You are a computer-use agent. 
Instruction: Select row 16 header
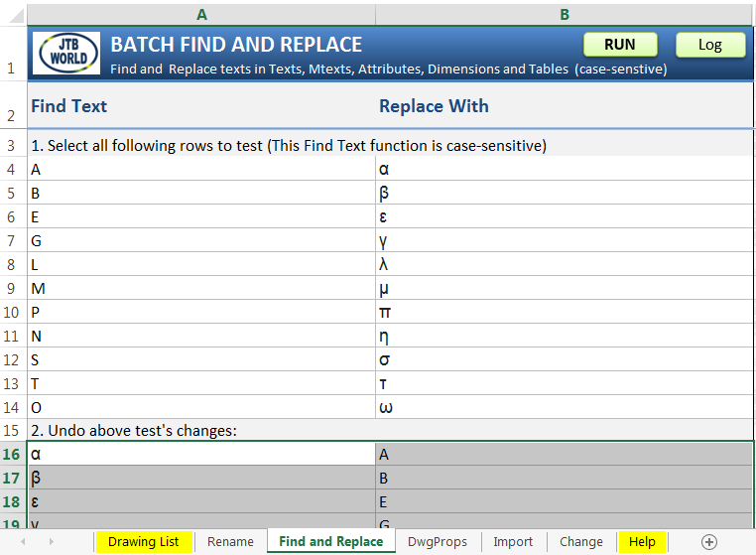(13, 454)
